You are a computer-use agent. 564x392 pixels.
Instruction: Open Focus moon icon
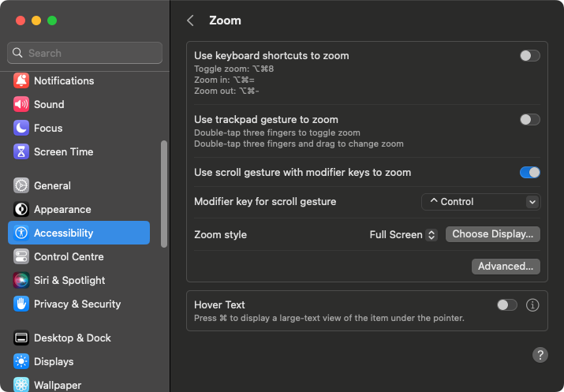click(21, 128)
